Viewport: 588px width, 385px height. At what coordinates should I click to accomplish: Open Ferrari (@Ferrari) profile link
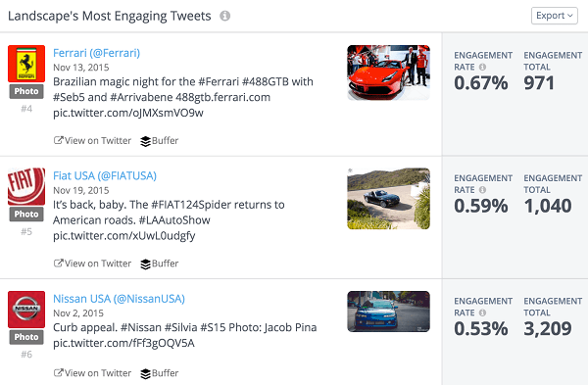point(96,53)
